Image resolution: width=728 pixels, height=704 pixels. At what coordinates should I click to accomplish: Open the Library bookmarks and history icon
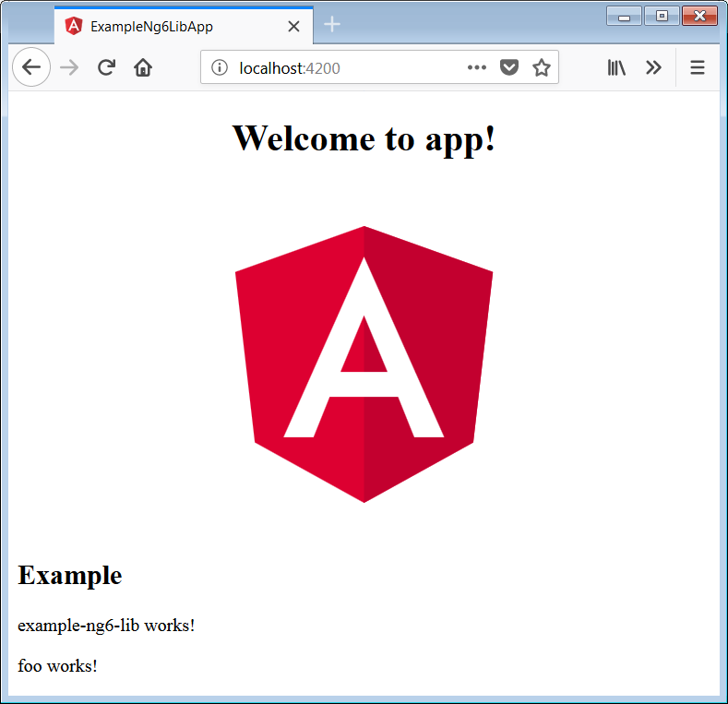[x=616, y=67]
